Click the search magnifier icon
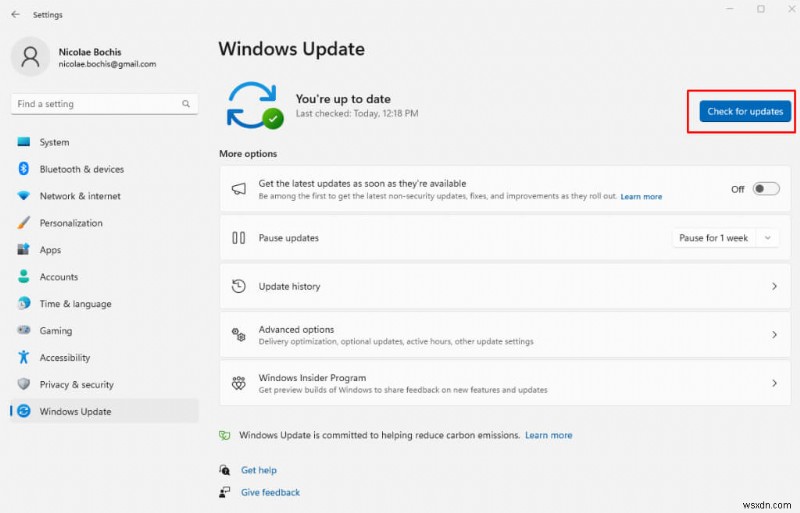Image resolution: width=800 pixels, height=513 pixels. click(186, 104)
